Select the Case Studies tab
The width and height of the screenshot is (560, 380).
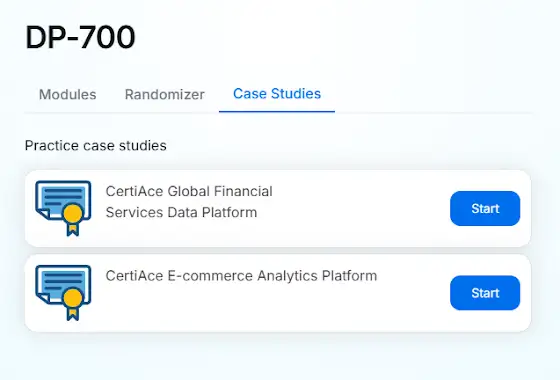277,94
